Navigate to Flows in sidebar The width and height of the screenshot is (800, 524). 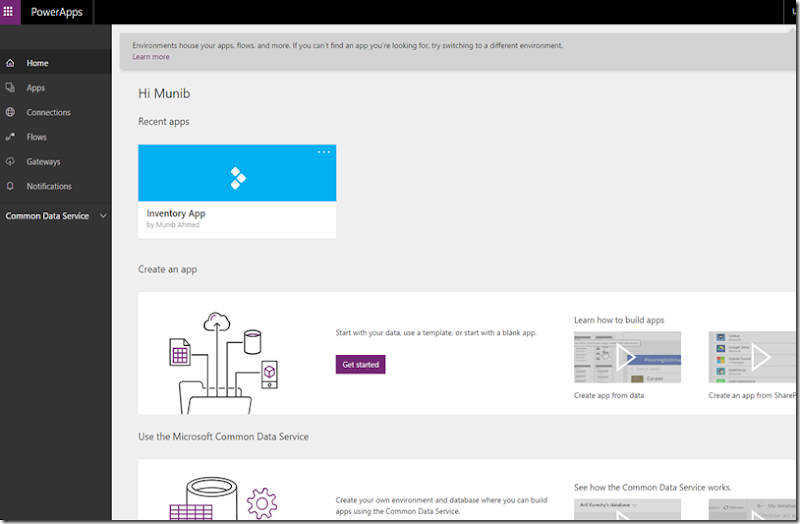pyautogui.click(x=36, y=137)
